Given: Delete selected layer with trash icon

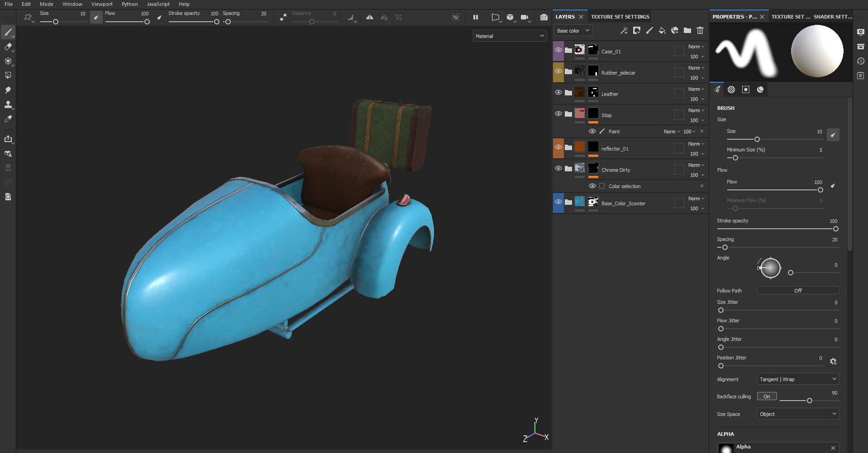Looking at the screenshot, I should point(700,30).
